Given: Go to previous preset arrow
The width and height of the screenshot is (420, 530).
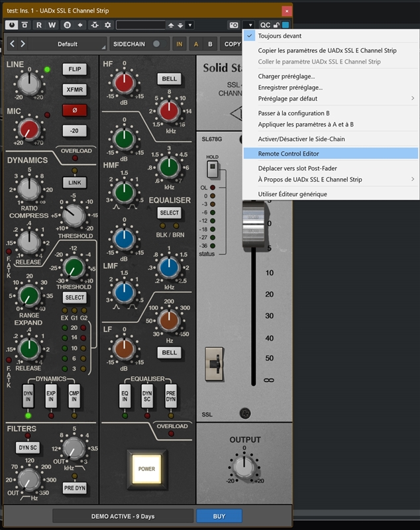Looking at the screenshot, I should 13,44.
